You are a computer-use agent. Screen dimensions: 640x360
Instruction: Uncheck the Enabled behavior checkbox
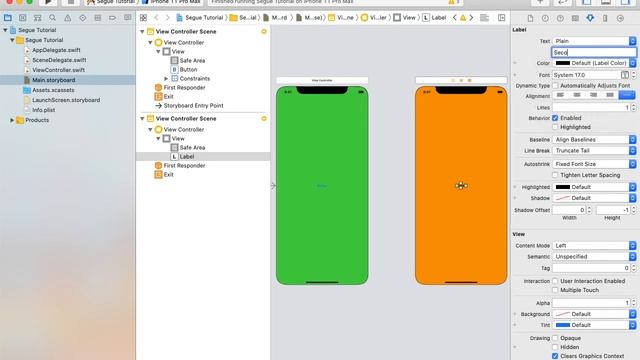(555, 118)
